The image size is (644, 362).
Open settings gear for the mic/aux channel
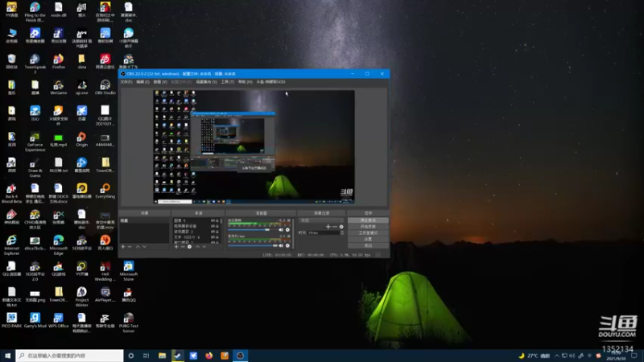287,245
